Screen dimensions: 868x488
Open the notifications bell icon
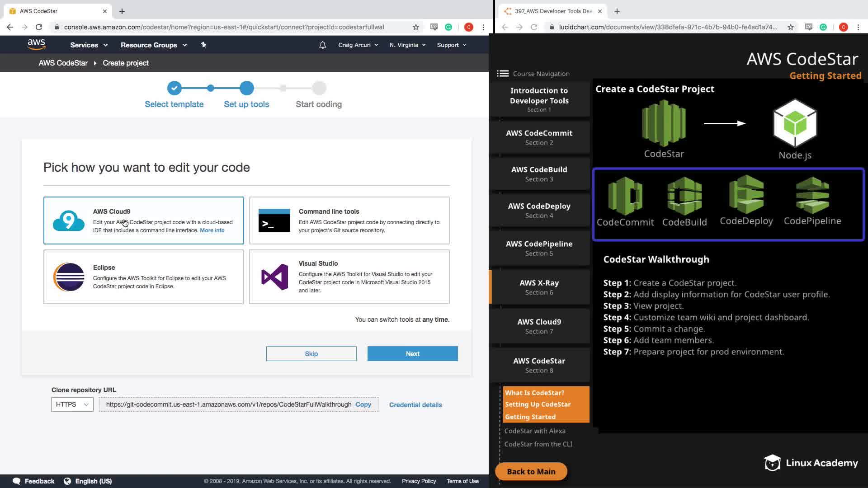pyautogui.click(x=322, y=45)
